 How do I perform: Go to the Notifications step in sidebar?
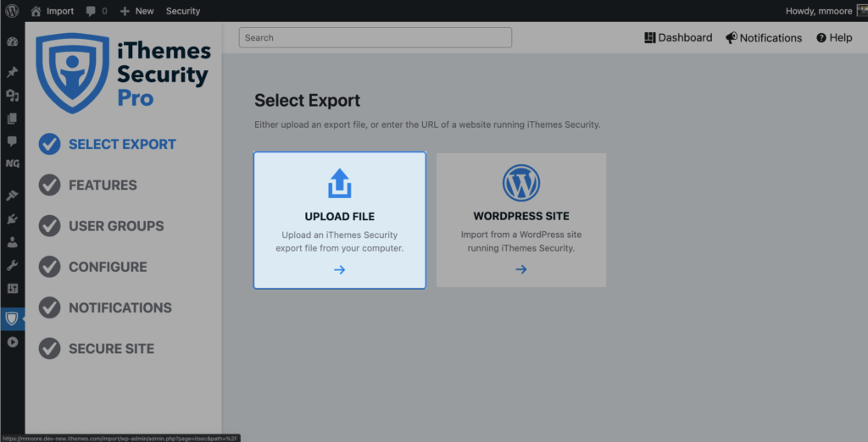coord(105,307)
